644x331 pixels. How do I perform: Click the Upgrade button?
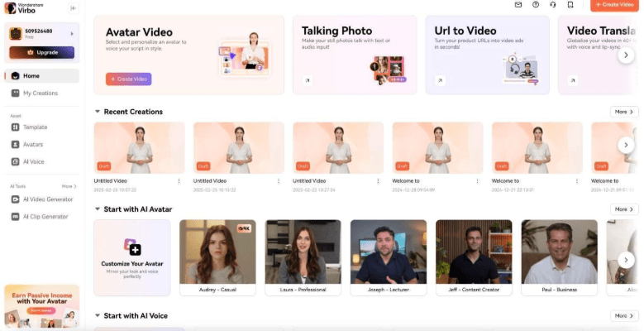tap(41, 52)
